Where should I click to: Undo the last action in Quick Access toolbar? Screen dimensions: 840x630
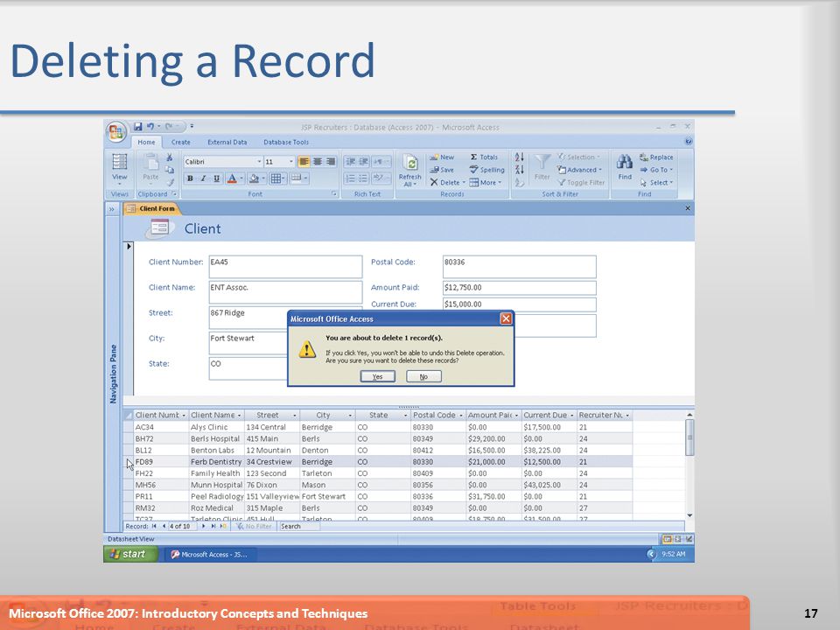(150, 126)
